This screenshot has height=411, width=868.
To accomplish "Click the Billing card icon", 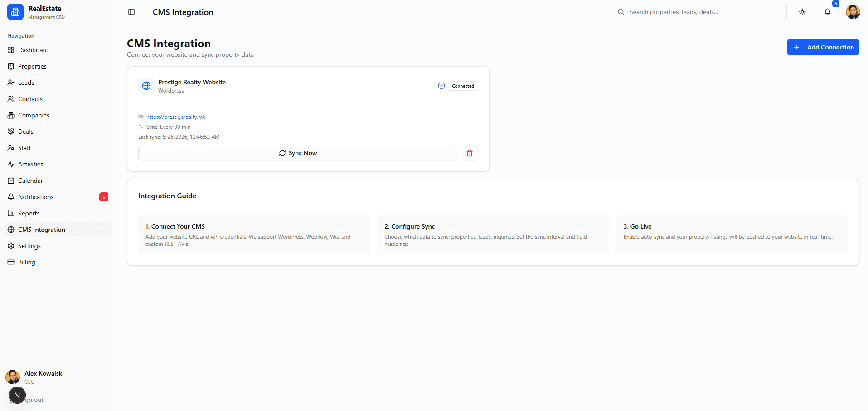I will pos(11,262).
